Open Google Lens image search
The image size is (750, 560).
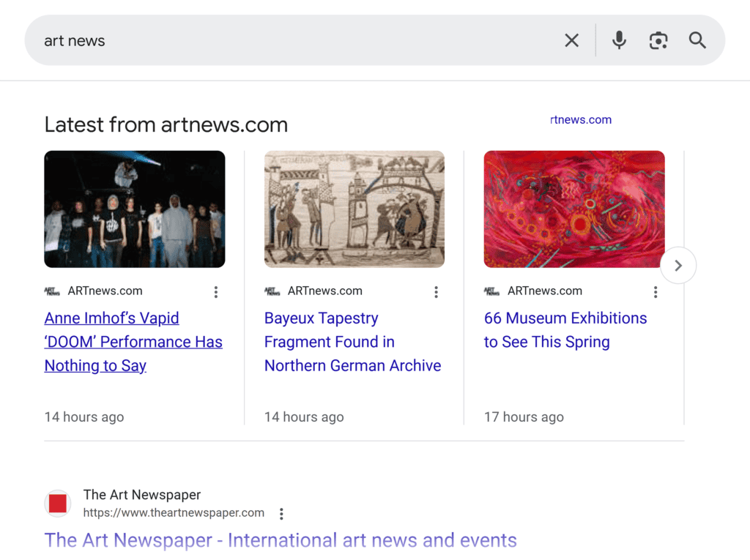(658, 40)
